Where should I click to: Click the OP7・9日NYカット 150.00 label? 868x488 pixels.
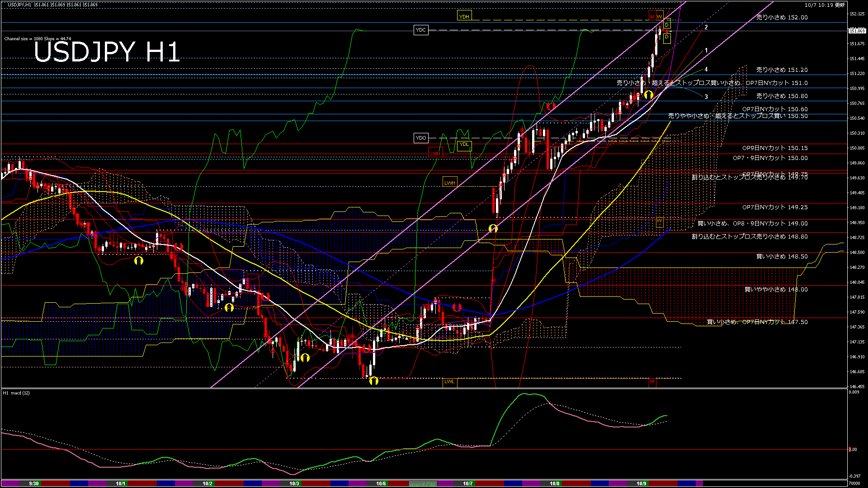(x=770, y=158)
